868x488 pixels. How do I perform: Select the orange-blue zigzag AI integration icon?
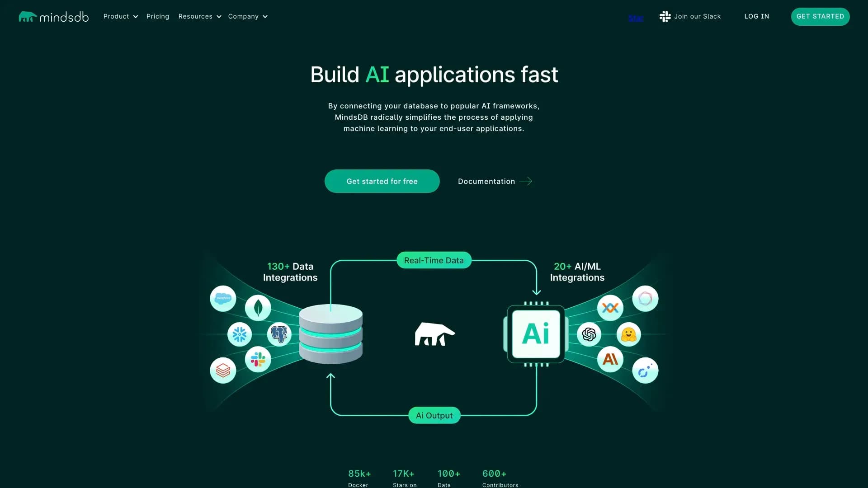610,308
